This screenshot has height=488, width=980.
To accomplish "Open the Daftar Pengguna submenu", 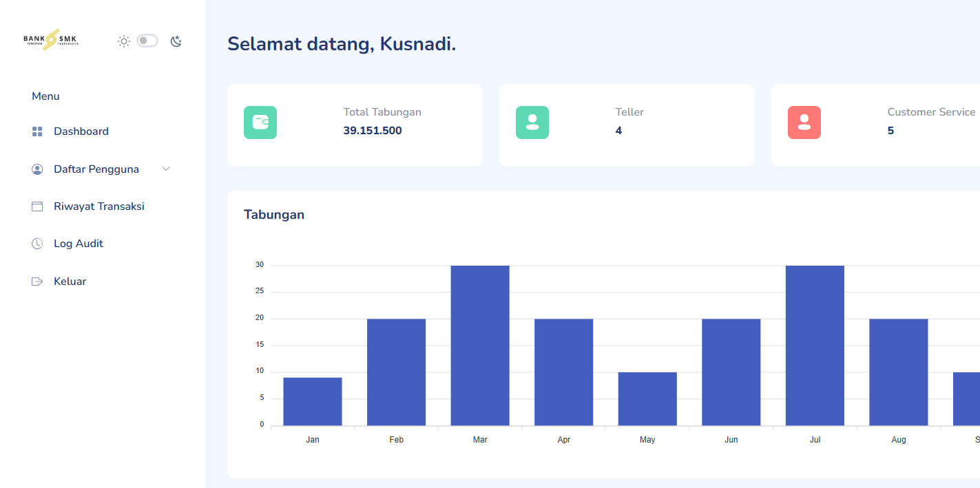I will (96, 169).
